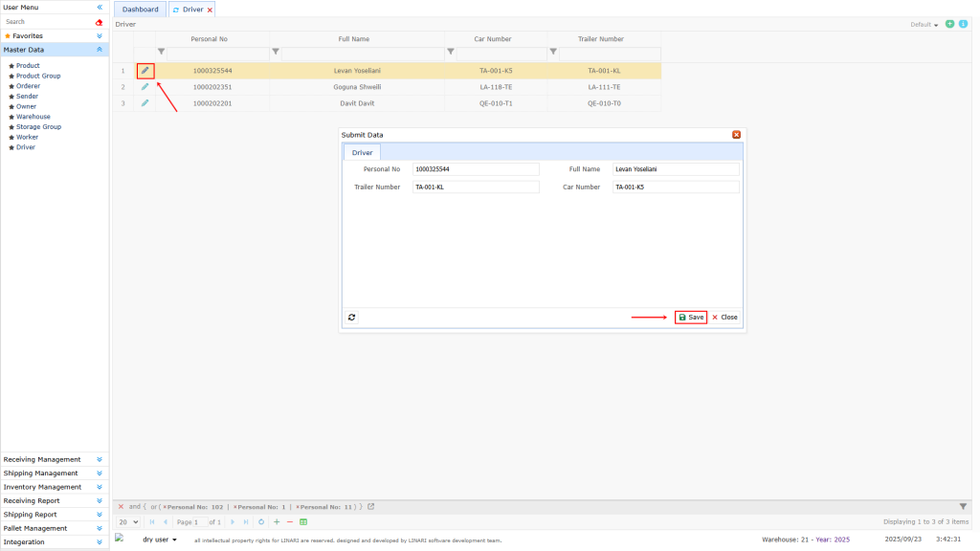Collapse the Master Data section

(x=100, y=49)
